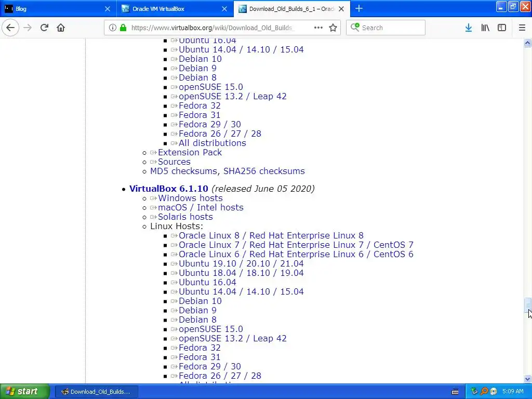Open Ubuntu 16.04 link under 6.1.10

(207, 282)
